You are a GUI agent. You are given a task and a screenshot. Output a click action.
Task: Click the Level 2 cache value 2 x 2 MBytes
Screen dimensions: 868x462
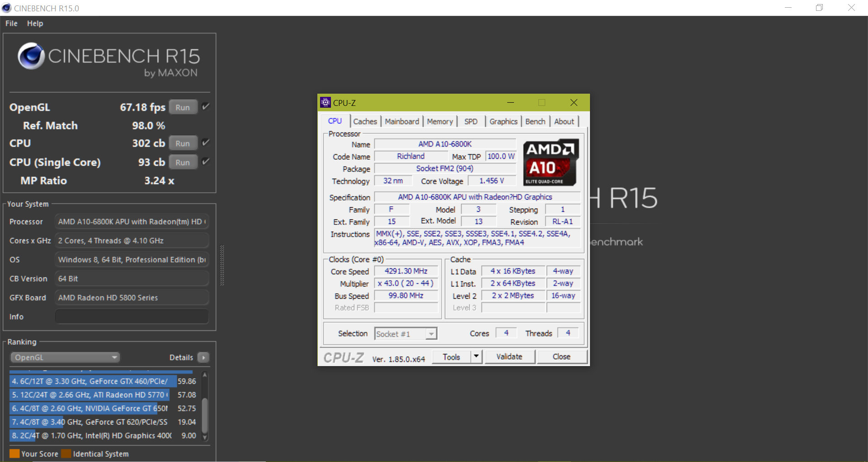coord(513,295)
